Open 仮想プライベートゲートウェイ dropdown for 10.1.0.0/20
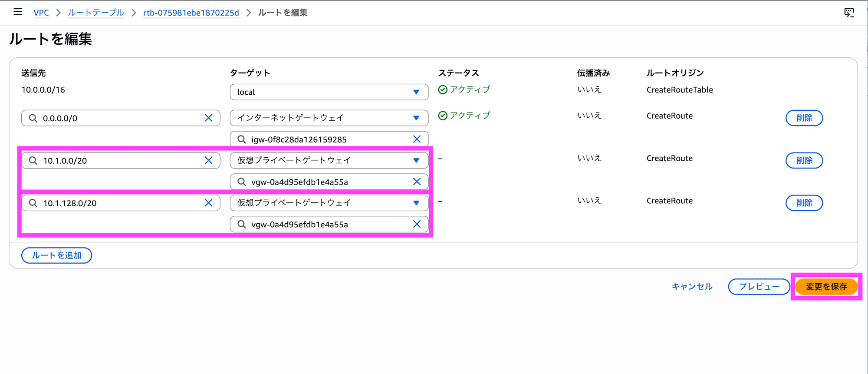Image resolution: width=868 pixels, height=374 pixels. click(x=329, y=160)
